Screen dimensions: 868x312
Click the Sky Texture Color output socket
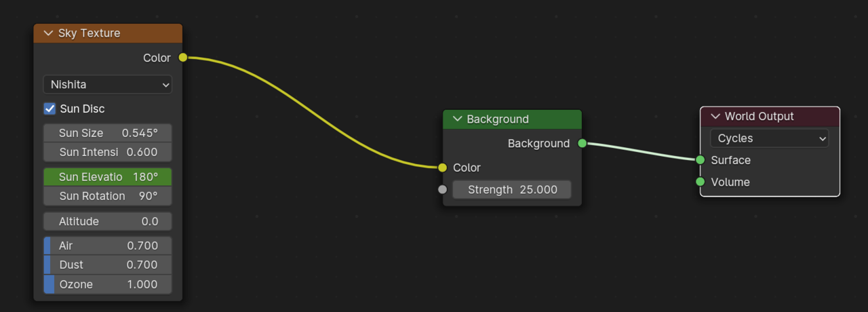[x=183, y=58]
